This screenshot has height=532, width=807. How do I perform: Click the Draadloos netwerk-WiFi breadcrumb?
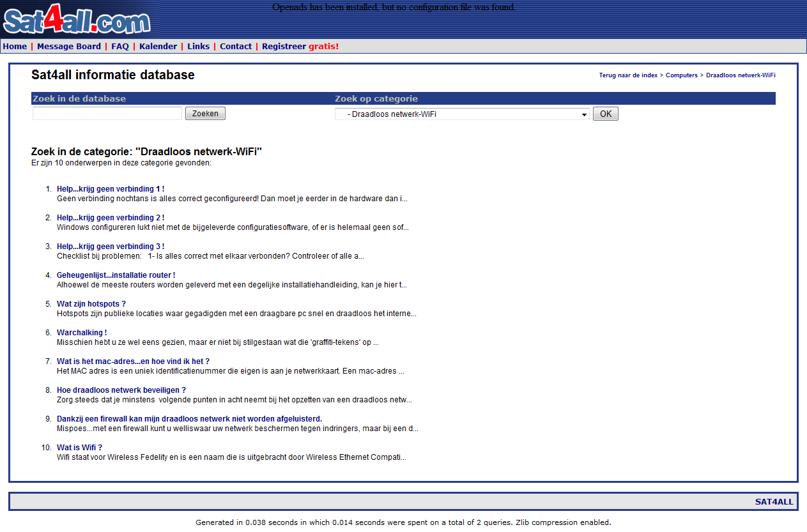741,75
